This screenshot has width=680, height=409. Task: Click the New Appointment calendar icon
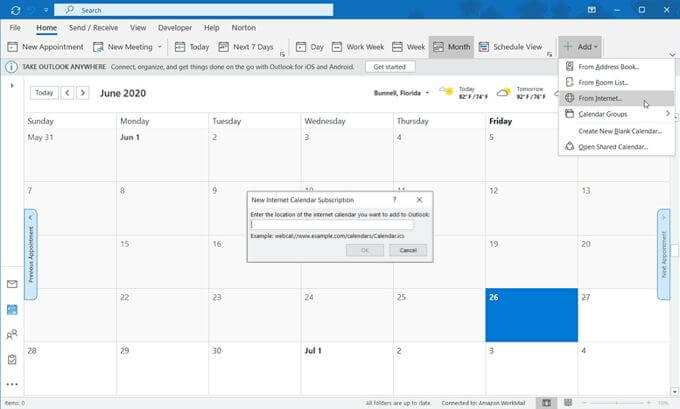tap(13, 47)
